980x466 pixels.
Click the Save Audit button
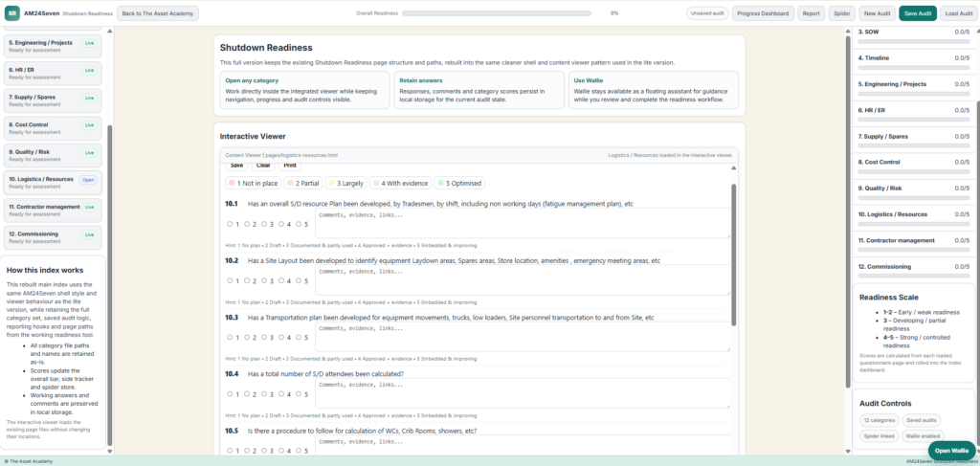pos(917,13)
